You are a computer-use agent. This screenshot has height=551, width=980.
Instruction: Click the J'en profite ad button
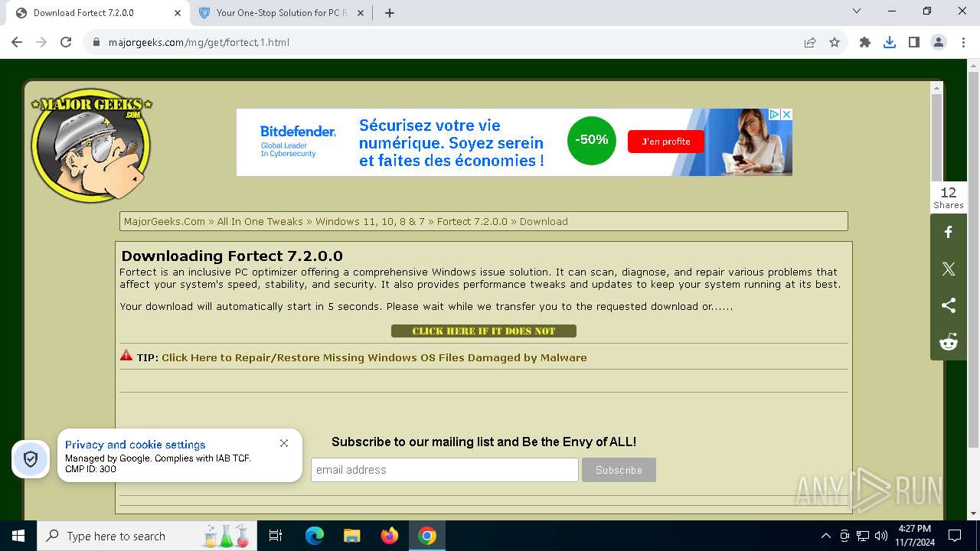(666, 142)
